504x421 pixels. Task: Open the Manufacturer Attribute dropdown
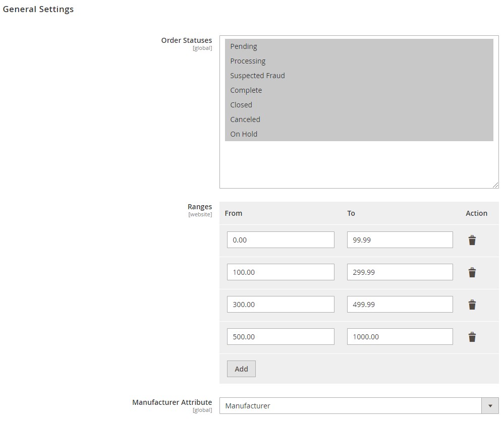(359, 405)
